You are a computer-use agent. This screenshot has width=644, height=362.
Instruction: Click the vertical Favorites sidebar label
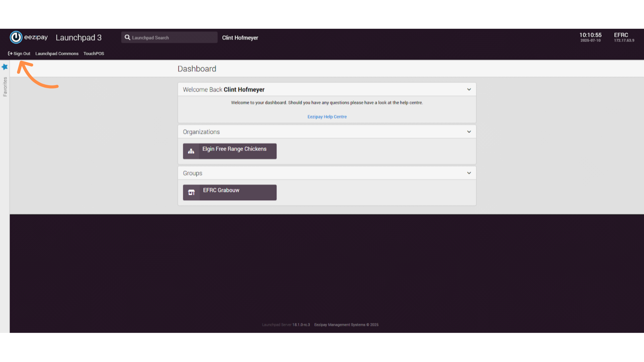point(5,87)
